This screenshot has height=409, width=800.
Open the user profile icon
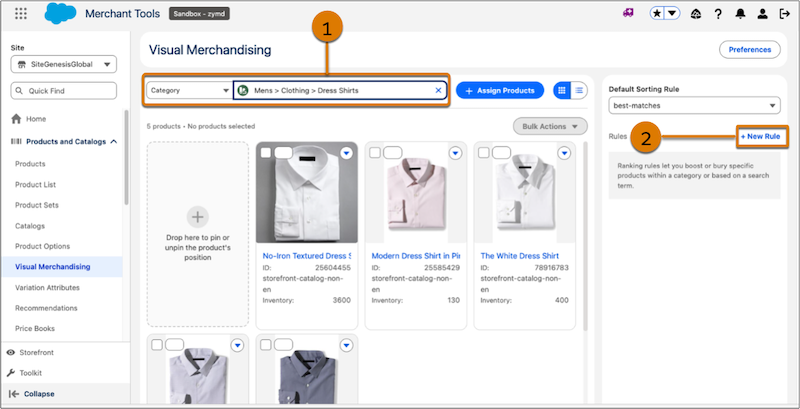762,14
